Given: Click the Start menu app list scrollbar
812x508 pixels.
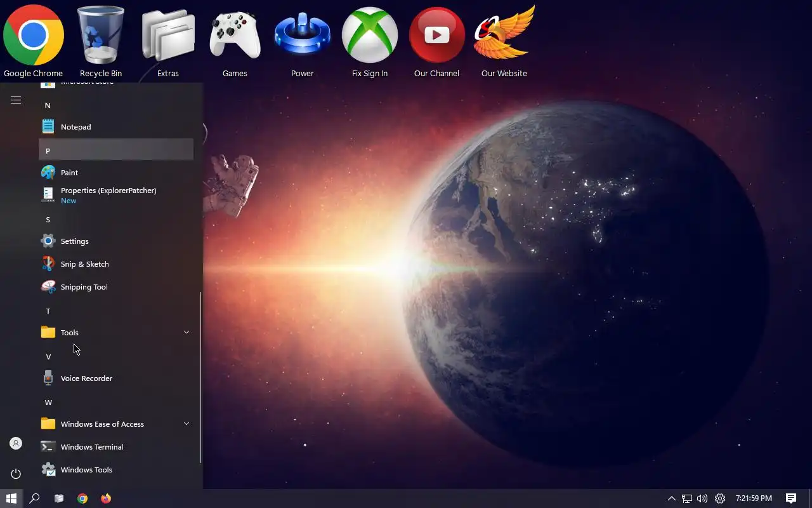Looking at the screenshot, I should (201, 377).
